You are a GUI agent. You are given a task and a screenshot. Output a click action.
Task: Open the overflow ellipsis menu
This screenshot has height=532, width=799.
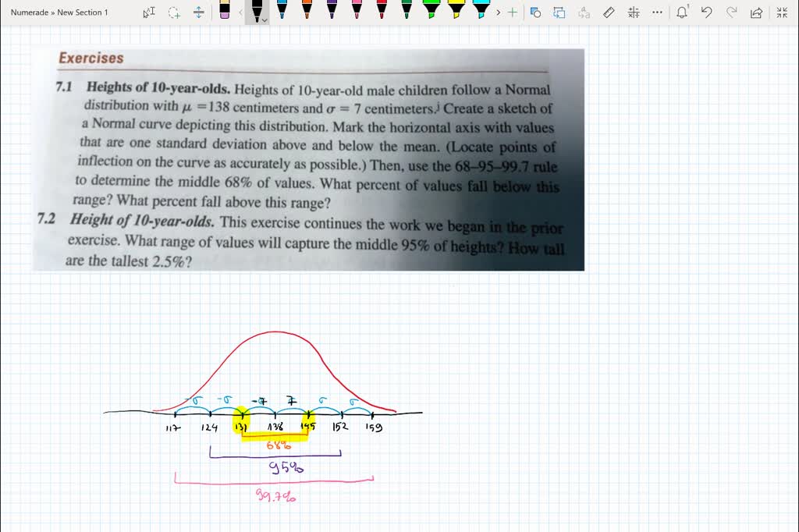656,12
